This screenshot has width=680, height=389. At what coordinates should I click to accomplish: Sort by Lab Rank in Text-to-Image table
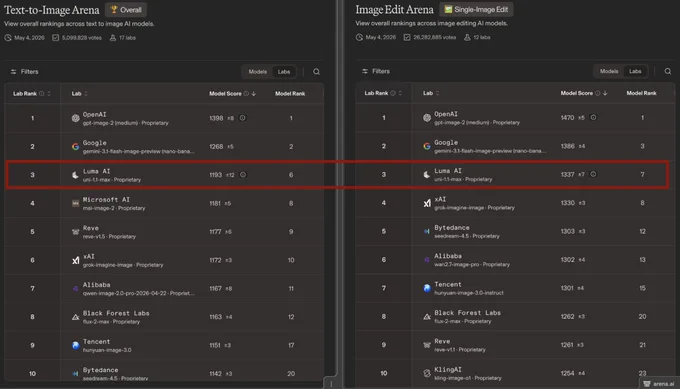(x=49, y=94)
